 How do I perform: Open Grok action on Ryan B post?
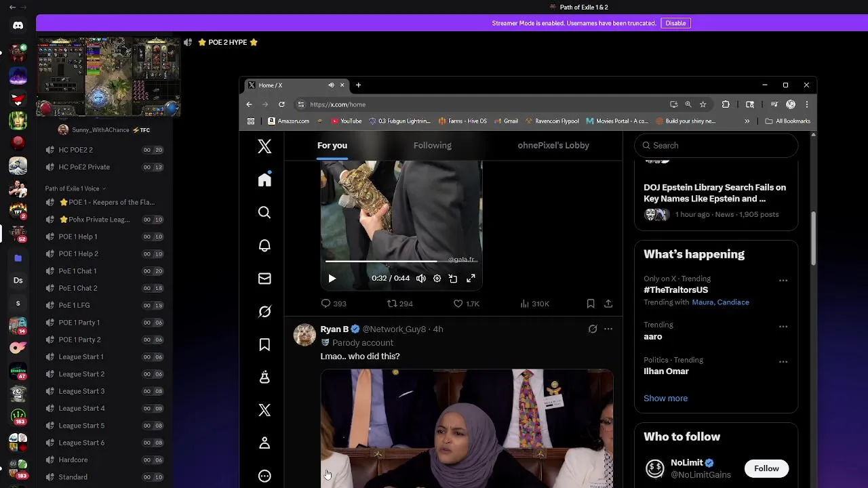[593, 329]
